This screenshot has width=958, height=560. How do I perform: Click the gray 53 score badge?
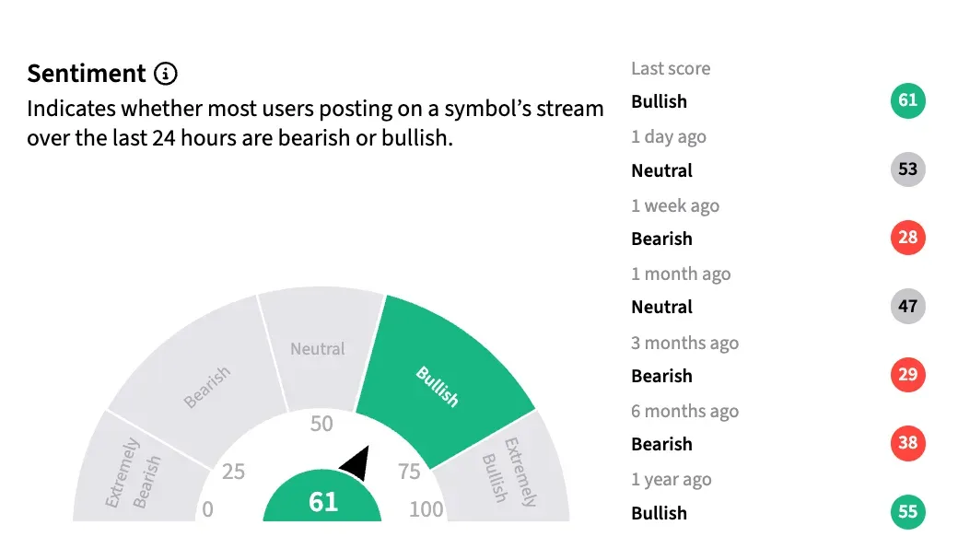907,169
